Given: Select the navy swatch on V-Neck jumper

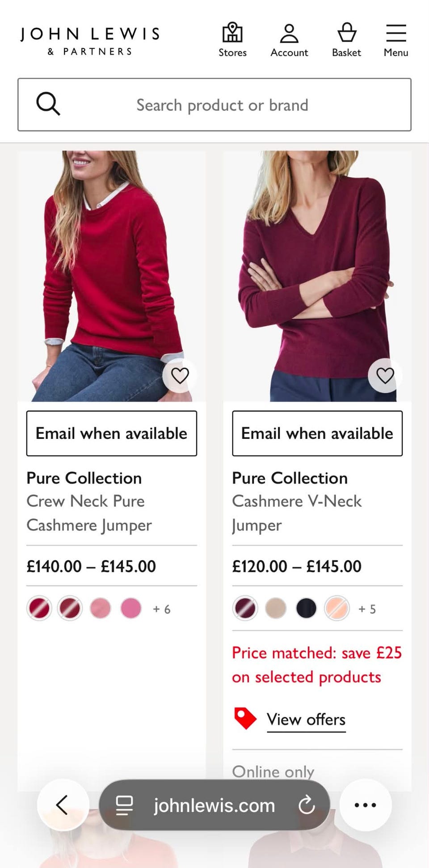Looking at the screenshot, I should tap(306, 608).
